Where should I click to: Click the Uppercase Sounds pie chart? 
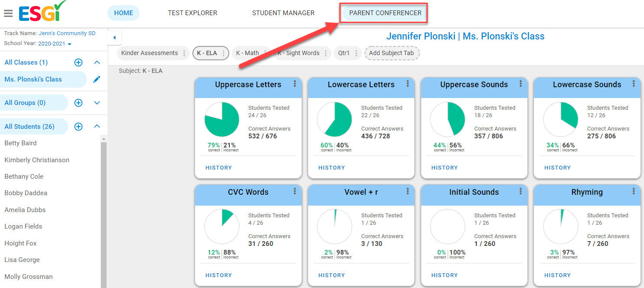pos(448,120)
